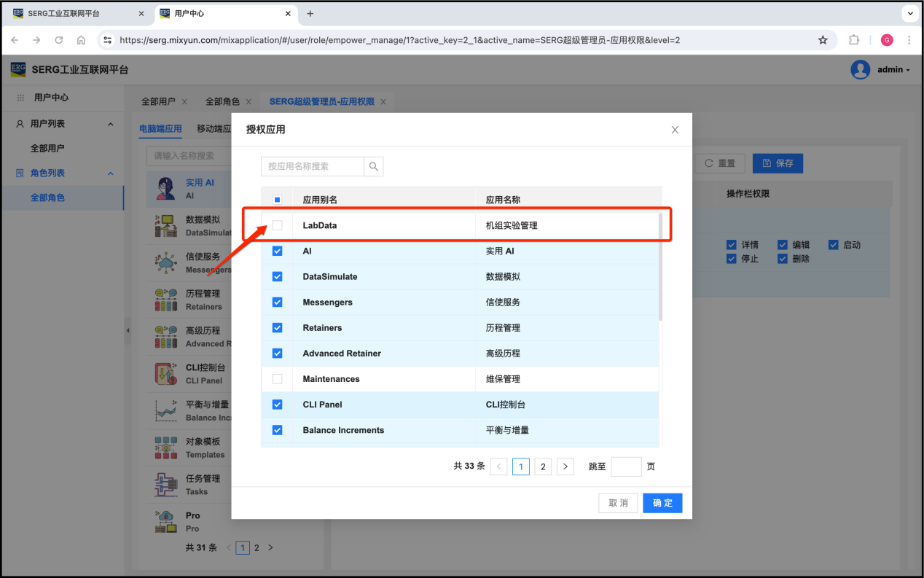Click the browser bookmark star icon

pos(823,40)
